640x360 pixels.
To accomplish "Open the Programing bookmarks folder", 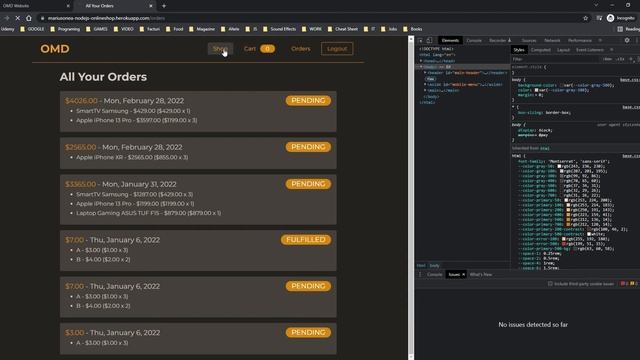I will coord(65,29).
